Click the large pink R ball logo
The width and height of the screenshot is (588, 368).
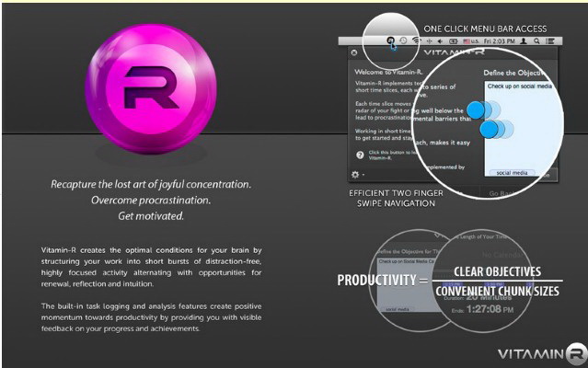pyautogui.click(x=151, y=89)
